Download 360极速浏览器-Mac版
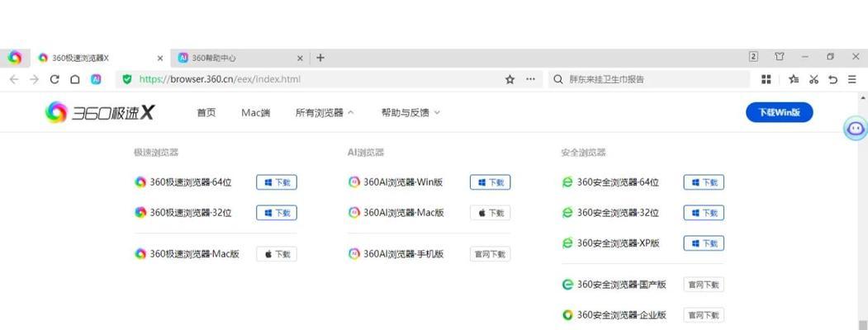The height and width of the screenshot is (330, 868). pyautogui.click(x=276, y=254)
